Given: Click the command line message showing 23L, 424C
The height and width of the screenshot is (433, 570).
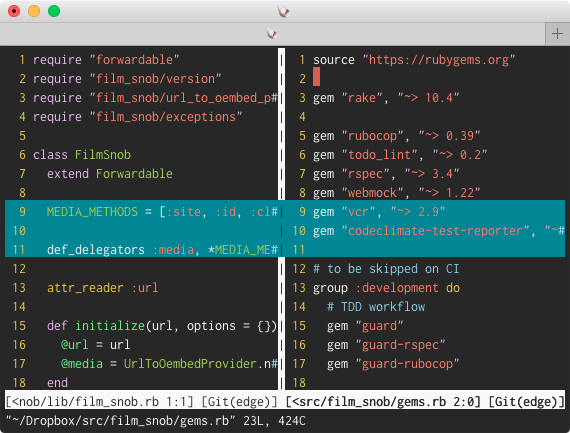Looking at the screenshot, I should point(156,421).
